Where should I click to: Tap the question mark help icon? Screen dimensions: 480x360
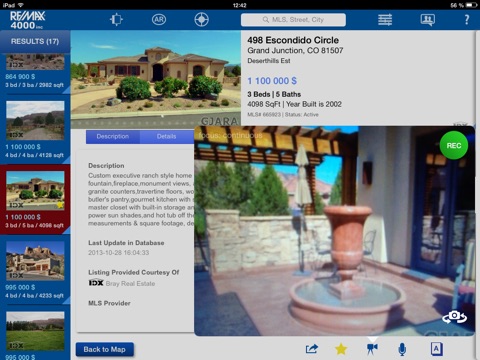click(467, 20)
